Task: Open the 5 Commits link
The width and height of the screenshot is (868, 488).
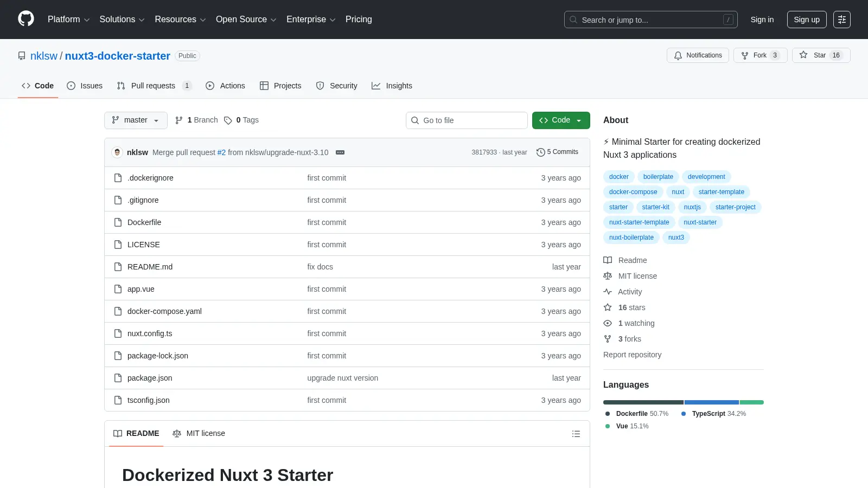Action: (557, 152)
